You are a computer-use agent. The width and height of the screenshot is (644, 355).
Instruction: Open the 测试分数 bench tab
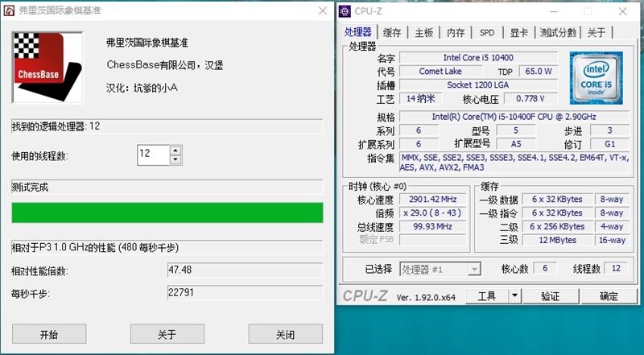tap(558, 32)
